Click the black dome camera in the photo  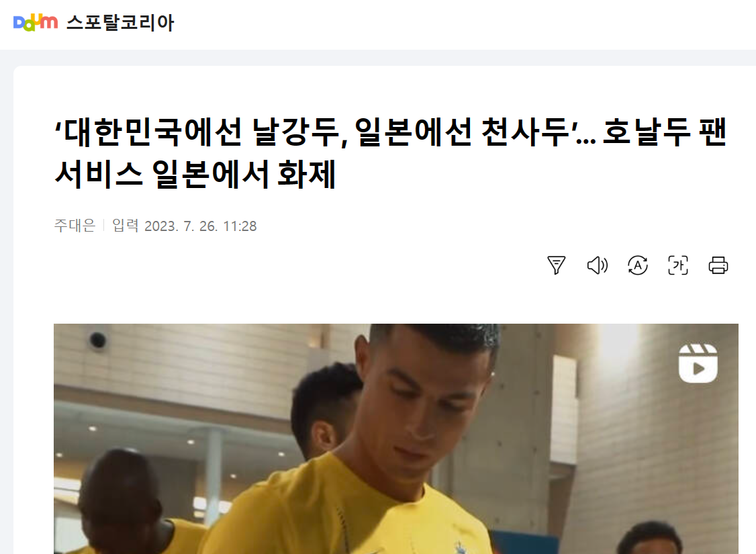coord(98,340)
